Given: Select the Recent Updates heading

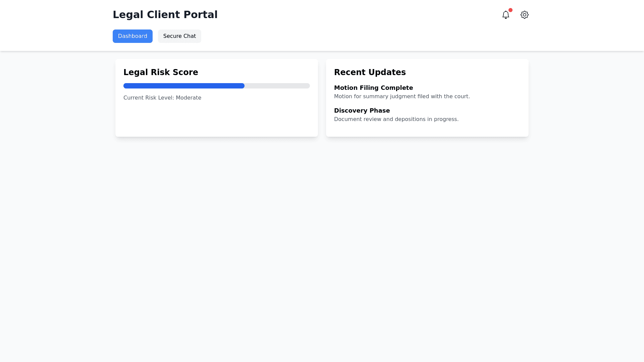Looking at the screenshot, I should (x=370, y=72).
